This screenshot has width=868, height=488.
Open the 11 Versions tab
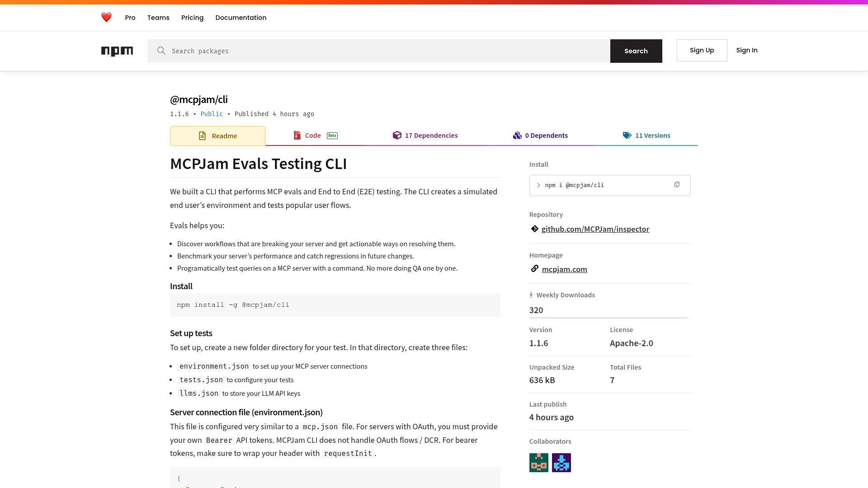tap(646, 136)
